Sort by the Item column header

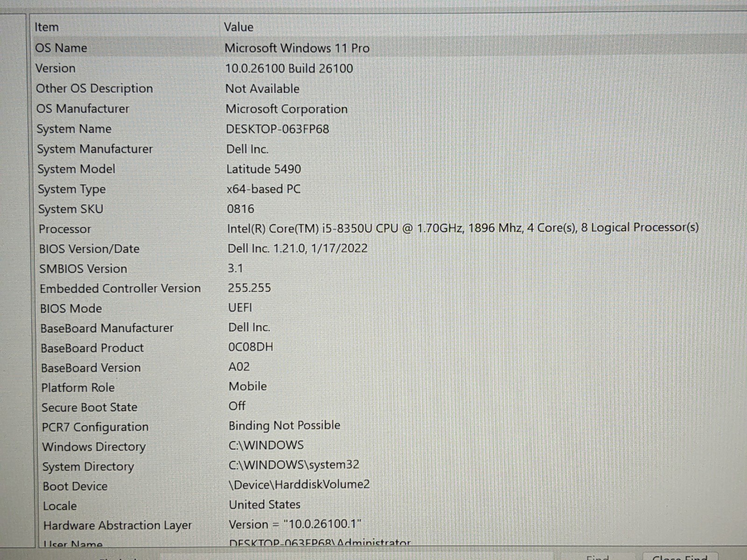47,27
